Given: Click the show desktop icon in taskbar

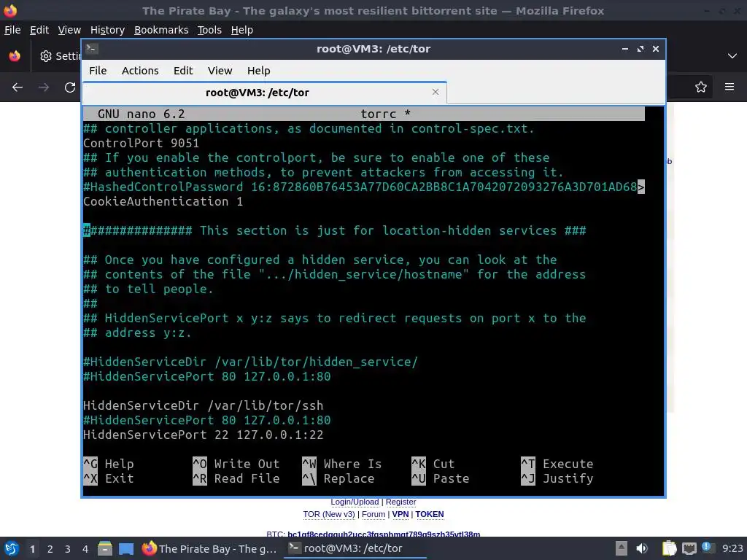Looking at the screenshot, I should click(x=126, y=548).
